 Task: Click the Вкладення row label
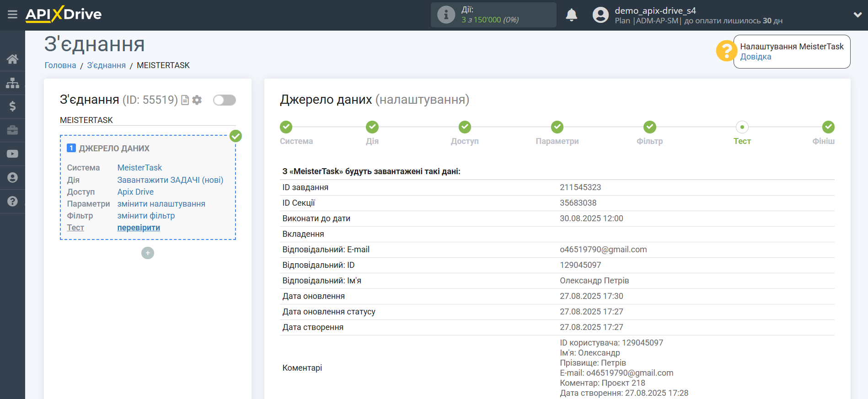click(303, 234)
